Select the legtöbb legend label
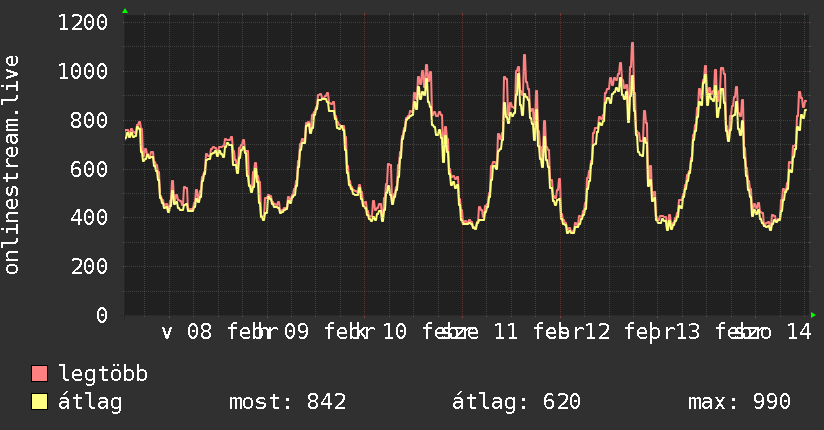 (103, 374)
